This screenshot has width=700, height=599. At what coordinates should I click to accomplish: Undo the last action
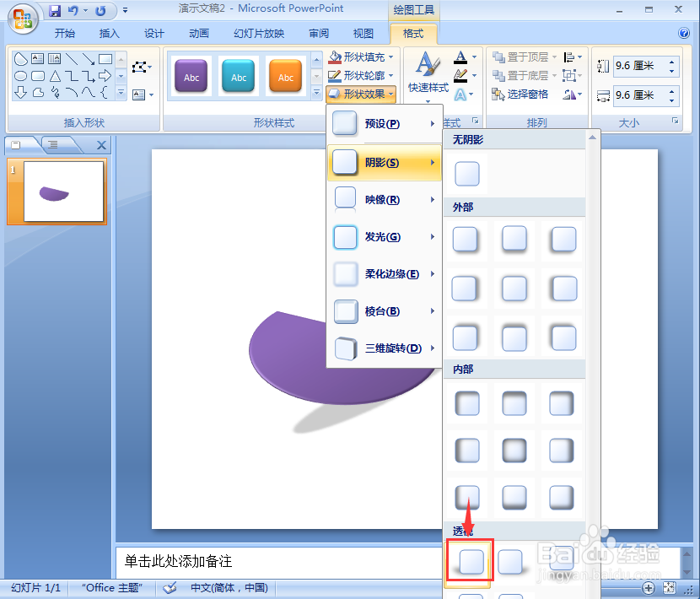tap(73, 10)
